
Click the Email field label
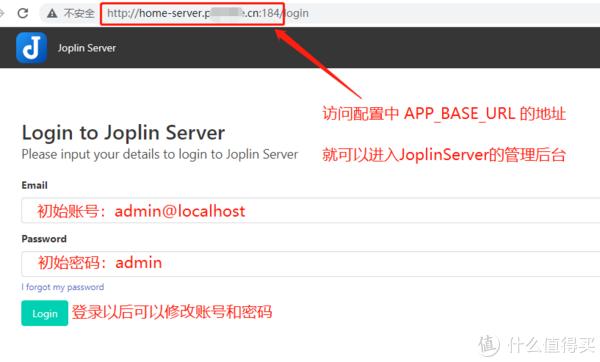click(34, 185)
